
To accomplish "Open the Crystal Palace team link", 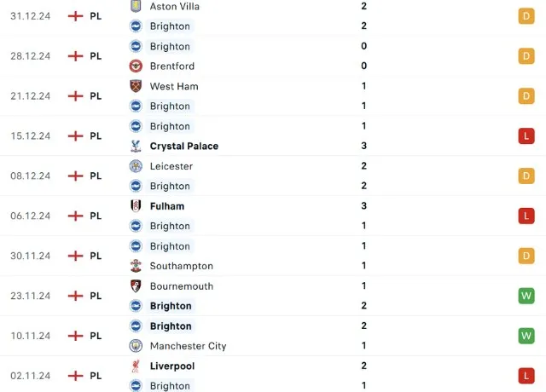I will point(183,146).
